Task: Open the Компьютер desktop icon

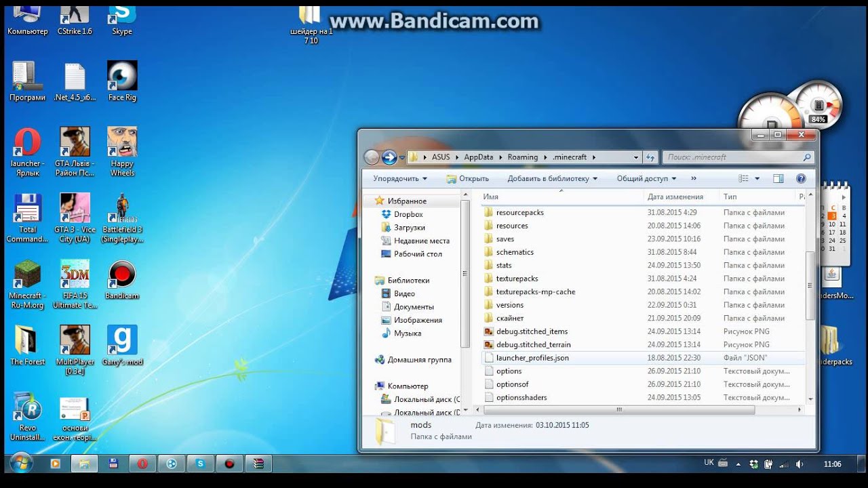Action: [27, 19]
